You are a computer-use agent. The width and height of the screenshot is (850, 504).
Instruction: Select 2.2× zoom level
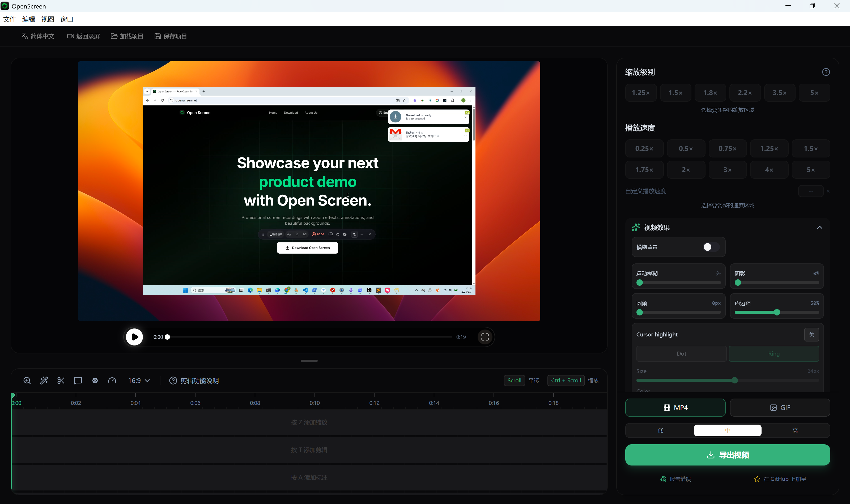(745, 93)
